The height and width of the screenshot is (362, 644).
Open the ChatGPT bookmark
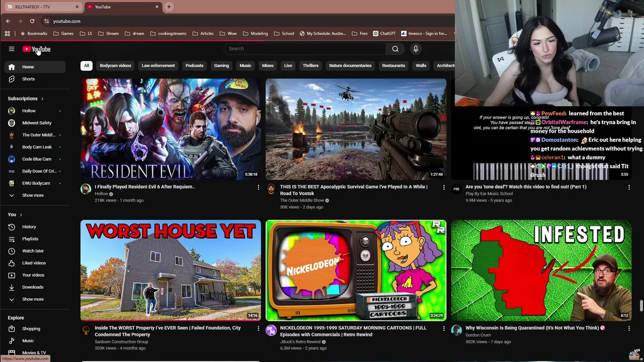click(384, 34)
